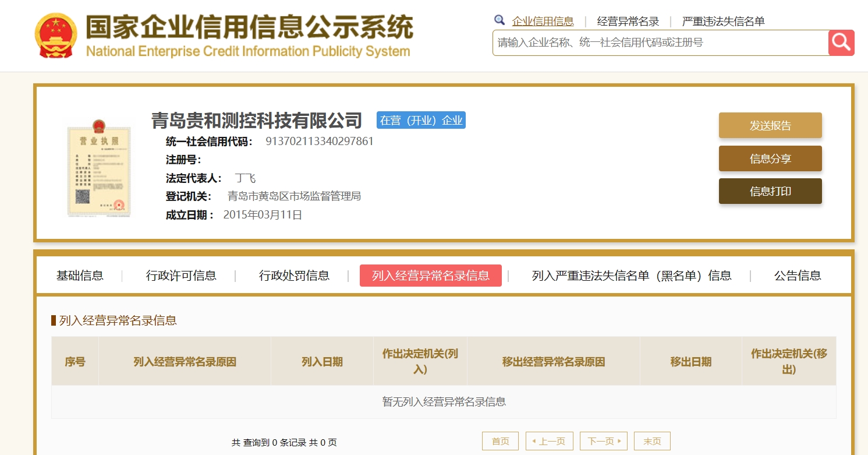Click the 发送报告 button
Screen dimensions: 868x455
click(770, 125)
